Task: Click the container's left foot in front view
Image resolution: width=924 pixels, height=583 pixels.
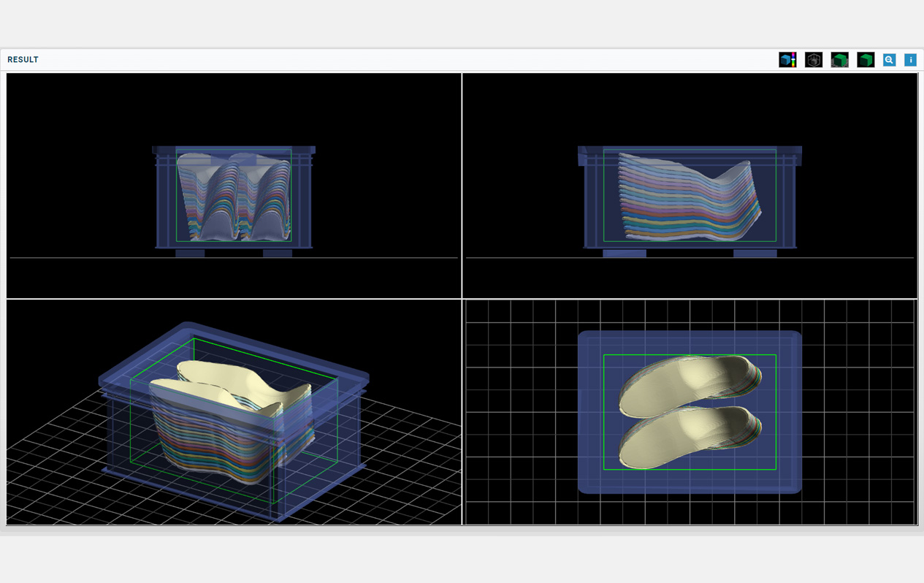Action: point(190,254)
